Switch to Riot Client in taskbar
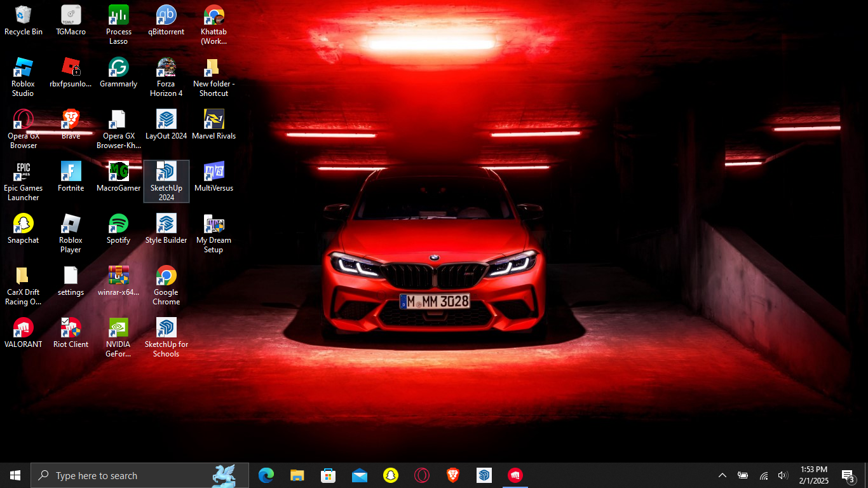Viewport: 868px width, 488px height. [x=515, y=475]
